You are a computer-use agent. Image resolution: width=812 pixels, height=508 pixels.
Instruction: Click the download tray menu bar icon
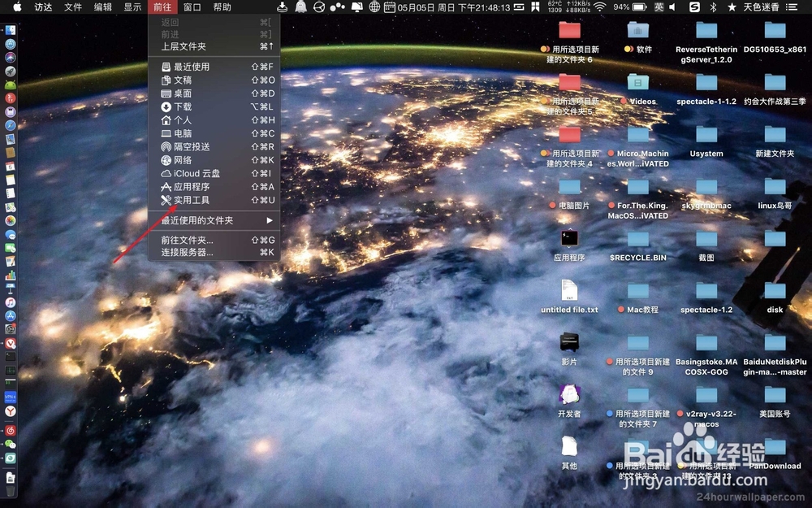tap(282, 7)
